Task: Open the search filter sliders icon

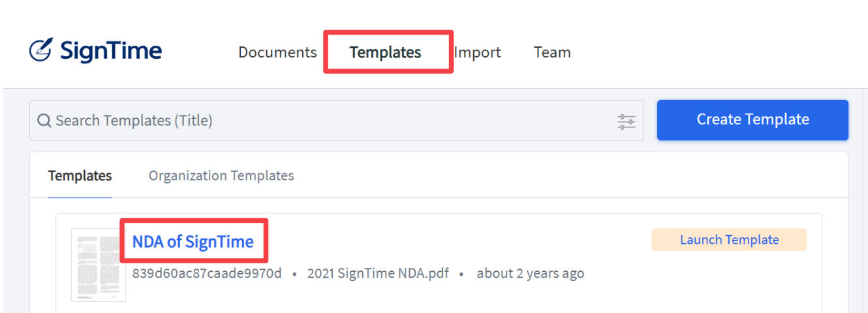Action: (x=627, y=122)
